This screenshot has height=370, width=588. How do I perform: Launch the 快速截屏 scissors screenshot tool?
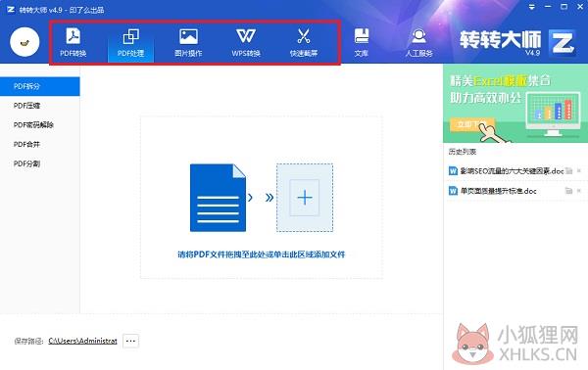coord(304,42)
